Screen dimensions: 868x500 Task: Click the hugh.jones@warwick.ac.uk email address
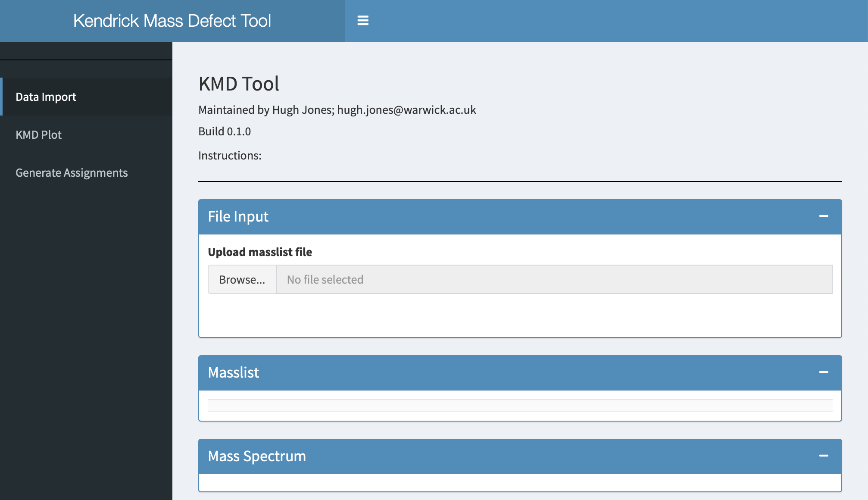coord(406,110)
